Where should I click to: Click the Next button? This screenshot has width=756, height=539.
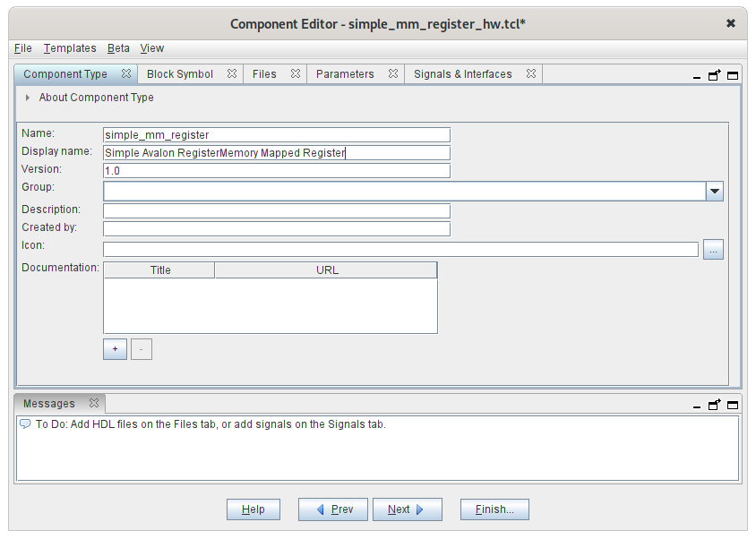[x=407, y=509]
